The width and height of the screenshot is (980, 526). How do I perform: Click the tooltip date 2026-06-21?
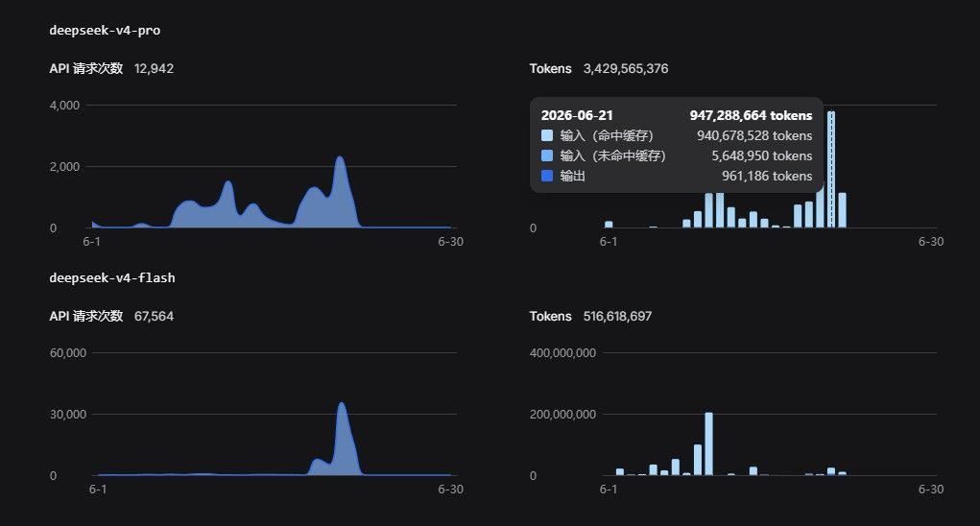click(x=577, y=115)
